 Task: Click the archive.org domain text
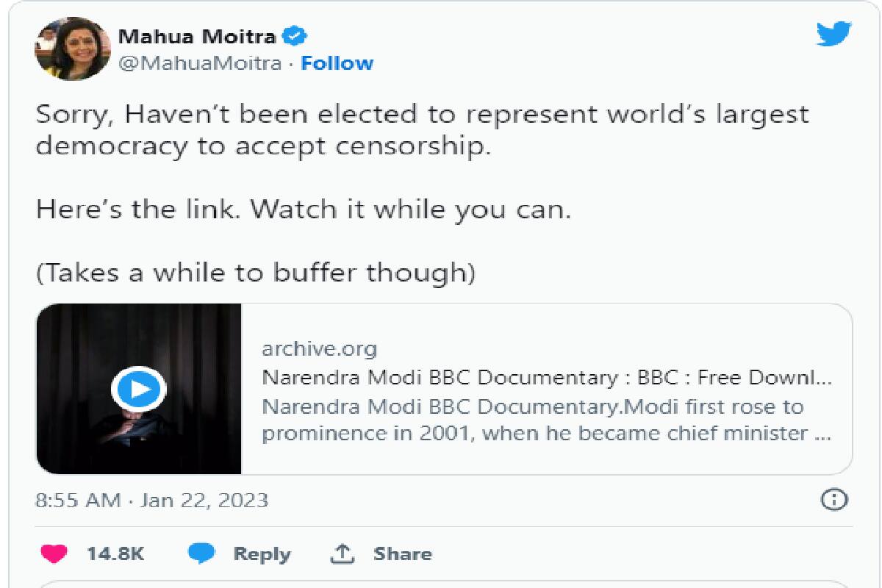(319, 348)
